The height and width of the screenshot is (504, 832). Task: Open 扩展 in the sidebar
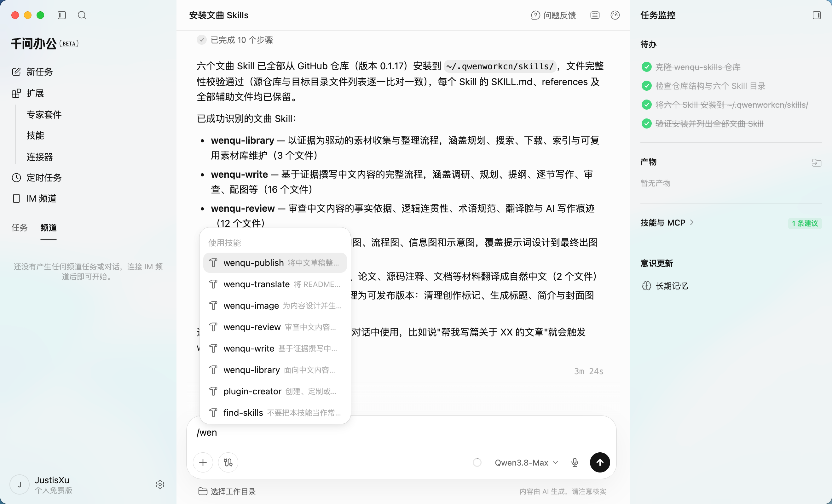click(28, 93)
